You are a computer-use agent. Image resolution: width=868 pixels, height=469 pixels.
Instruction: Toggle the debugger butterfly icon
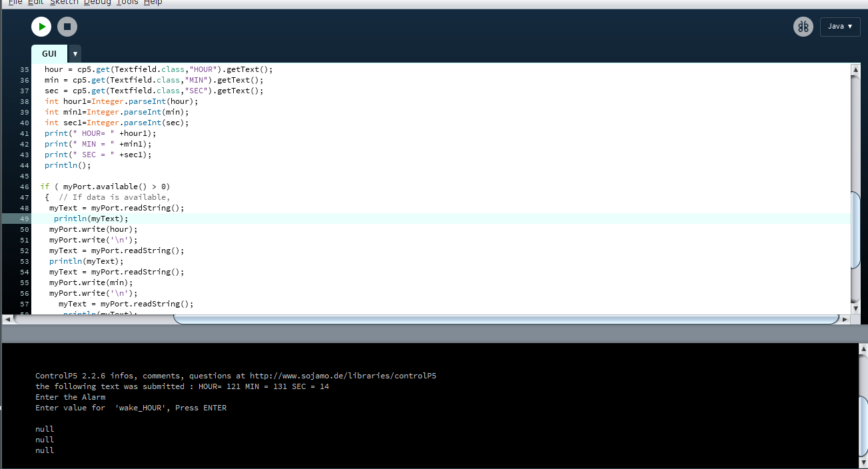[803, 27]
